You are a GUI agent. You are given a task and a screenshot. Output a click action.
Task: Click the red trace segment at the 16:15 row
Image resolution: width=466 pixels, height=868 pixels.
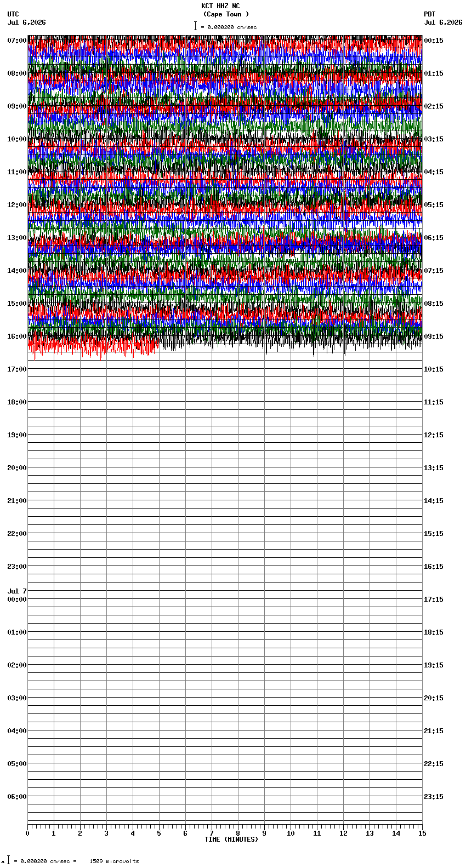(93, 346)
